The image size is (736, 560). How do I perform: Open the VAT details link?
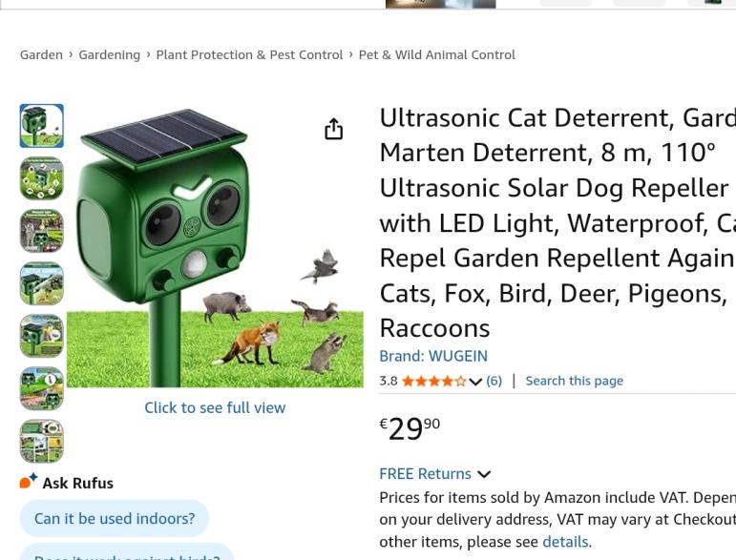[x=565, y=542]
